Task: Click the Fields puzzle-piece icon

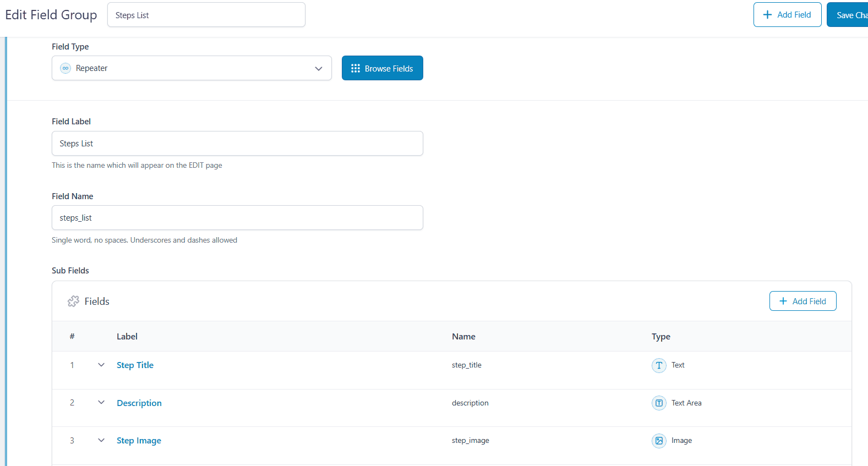Action: pyautogui.click(x=73, y=301)
